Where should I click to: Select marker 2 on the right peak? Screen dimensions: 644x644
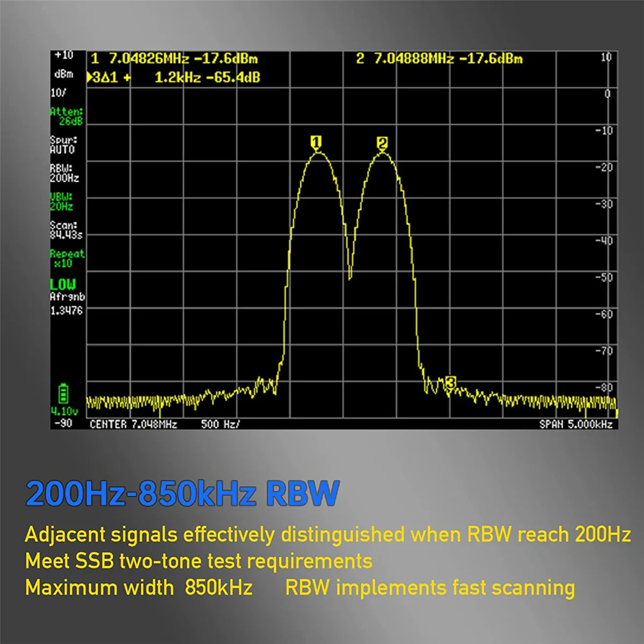point(382,143)
